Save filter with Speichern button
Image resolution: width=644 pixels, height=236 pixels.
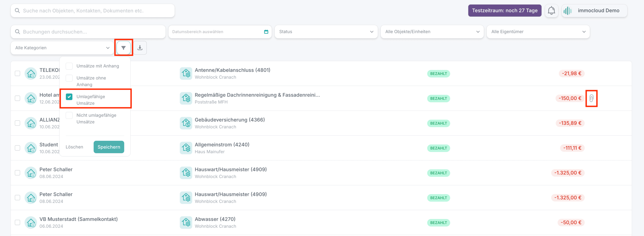coord(109,147)
